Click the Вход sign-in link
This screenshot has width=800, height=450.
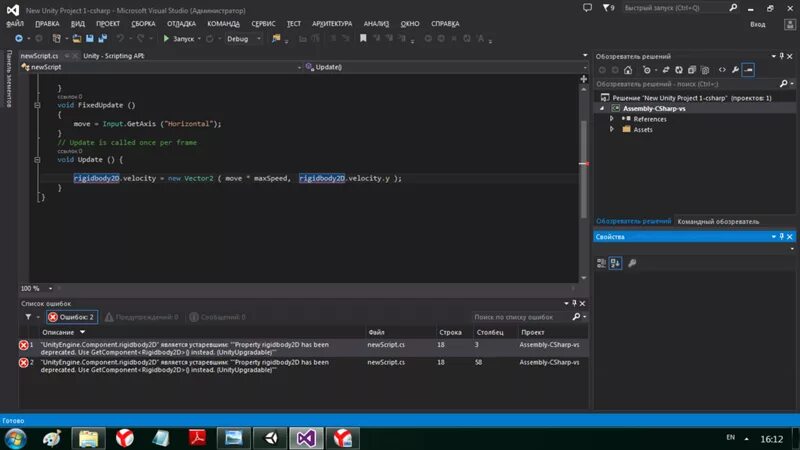(757, 24)
